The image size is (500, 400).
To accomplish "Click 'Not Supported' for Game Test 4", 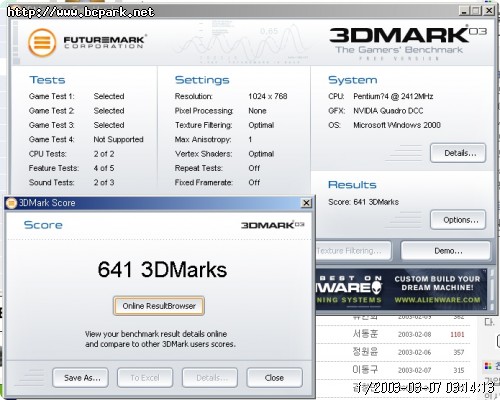I will [x=118, y=139].
